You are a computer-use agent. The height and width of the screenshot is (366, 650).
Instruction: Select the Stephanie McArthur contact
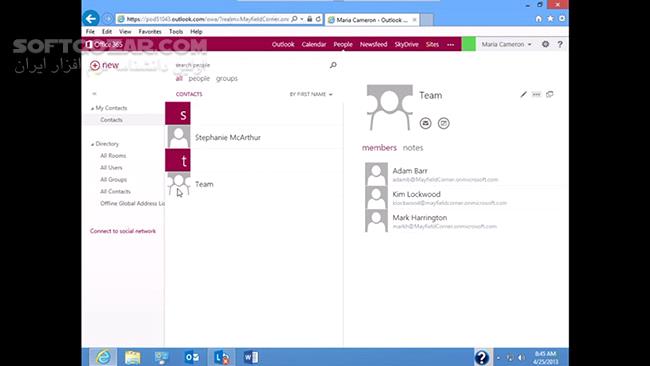(254, 137)
